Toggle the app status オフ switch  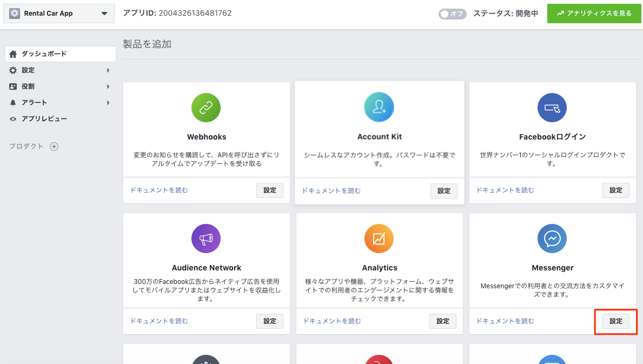[x=452, y=14]
